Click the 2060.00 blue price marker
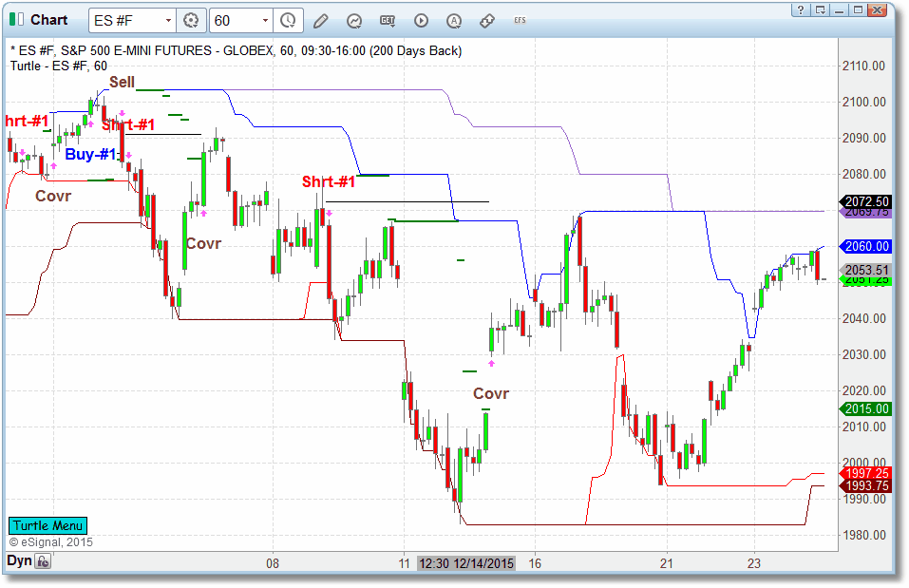 click(866, 246)
